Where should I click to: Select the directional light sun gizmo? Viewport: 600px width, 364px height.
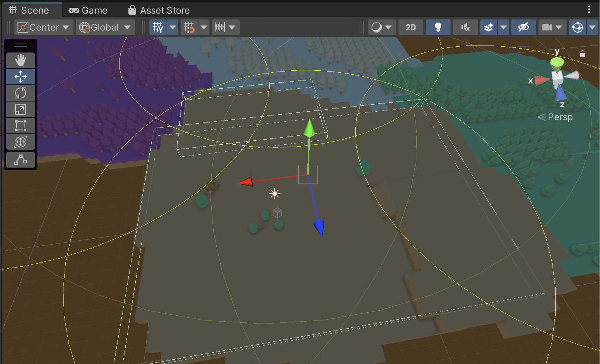tap(275, 194)
